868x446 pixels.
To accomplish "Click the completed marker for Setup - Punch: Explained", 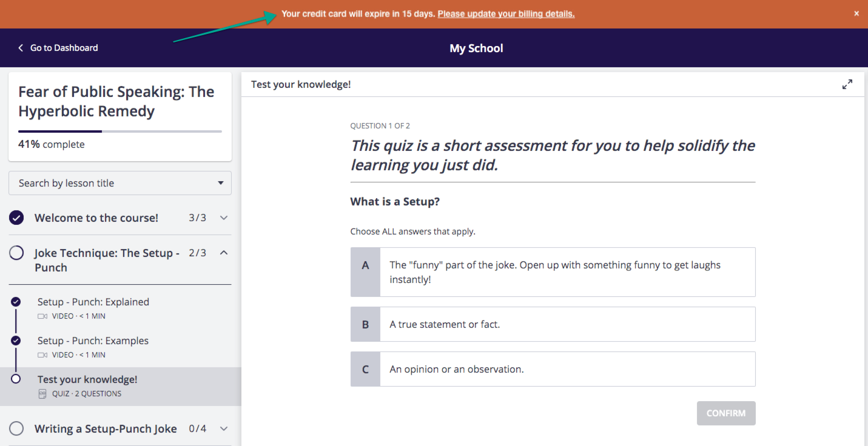I will 16,302.
